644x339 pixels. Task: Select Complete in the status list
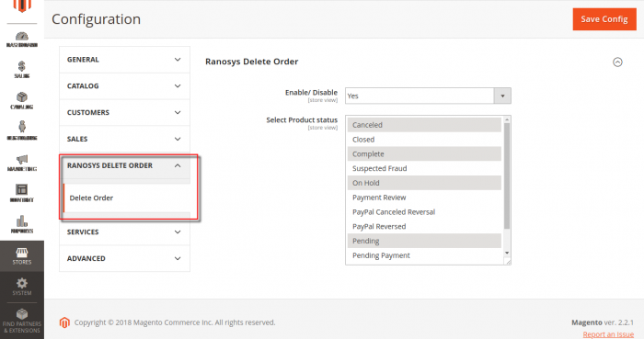click(x=424, y=154)
